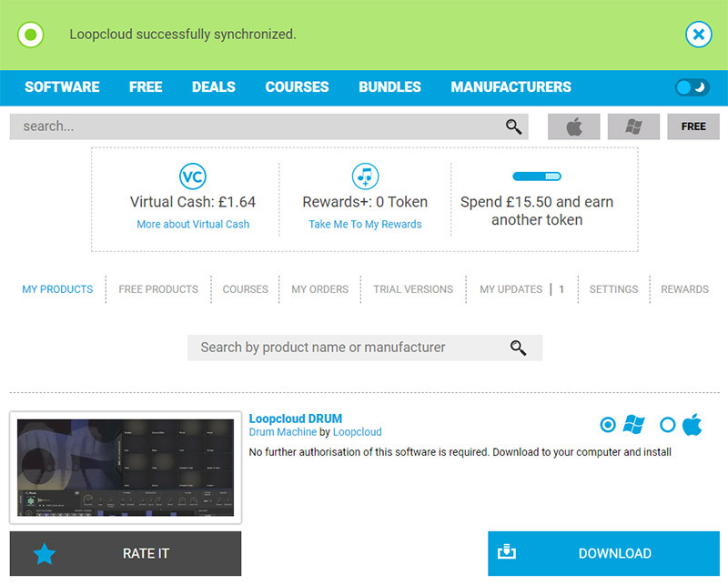The image size is (728, 585).
Task: Open the REWARDS tab
Action: click(x=685, y=289)
